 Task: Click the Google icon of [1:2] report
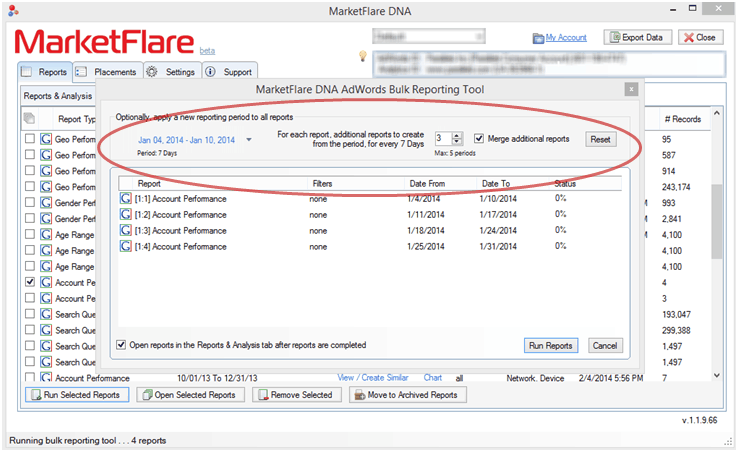[125, 215]
